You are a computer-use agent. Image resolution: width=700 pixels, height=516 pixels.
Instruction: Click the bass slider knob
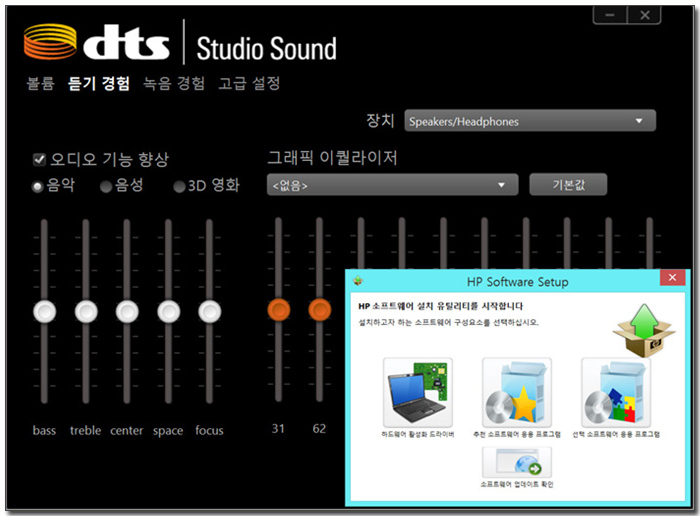[x=45, y=311]
